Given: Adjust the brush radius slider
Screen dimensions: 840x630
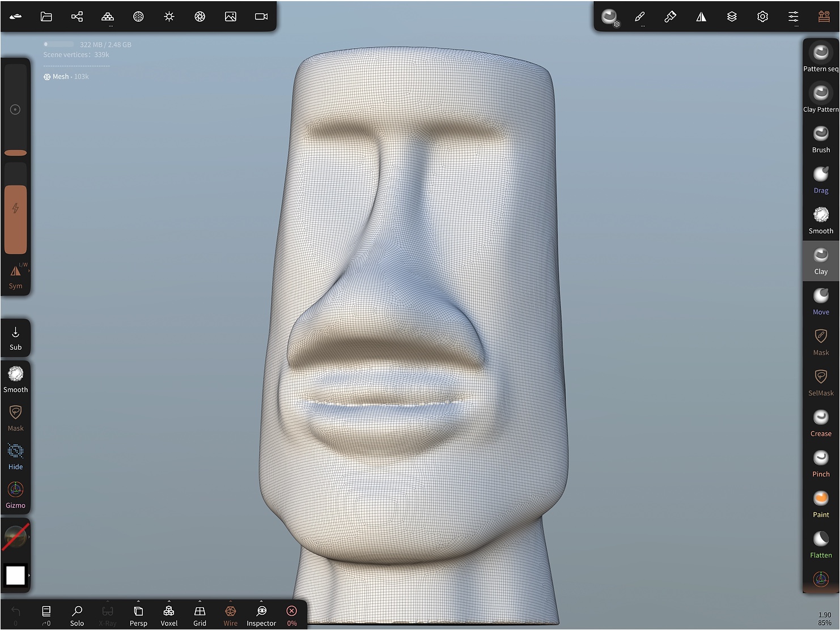Looking at the screenshot, I should point(16,110).
